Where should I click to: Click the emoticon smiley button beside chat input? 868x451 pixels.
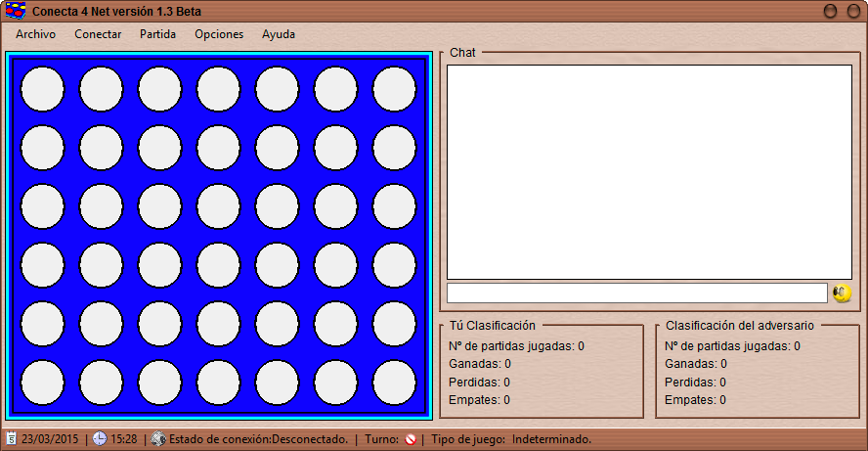point(841,293)
